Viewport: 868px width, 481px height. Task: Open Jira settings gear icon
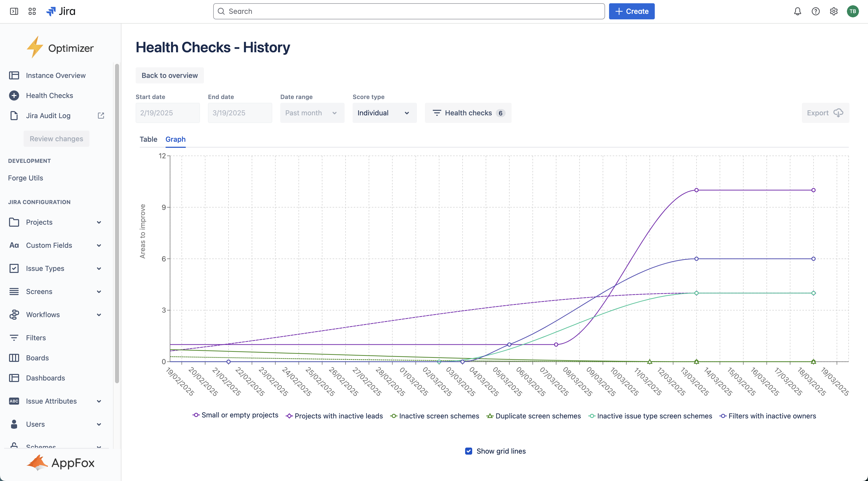click(x=834, y=11)
